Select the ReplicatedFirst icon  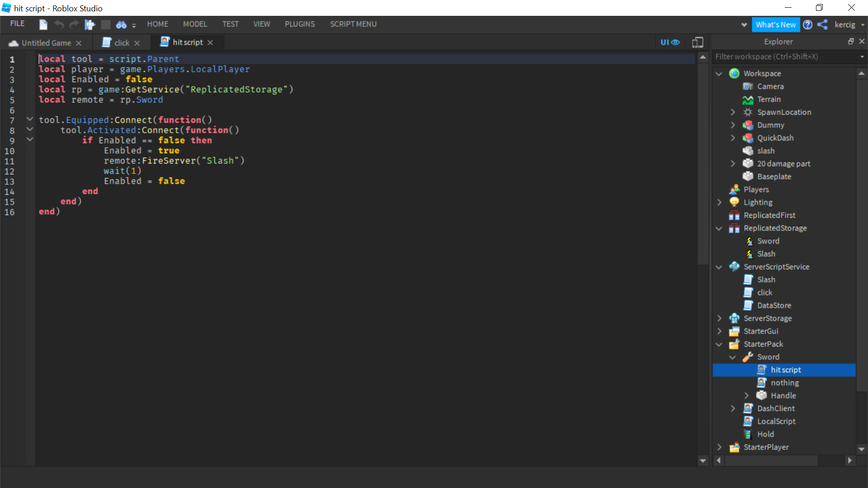(x=735, y=216)
